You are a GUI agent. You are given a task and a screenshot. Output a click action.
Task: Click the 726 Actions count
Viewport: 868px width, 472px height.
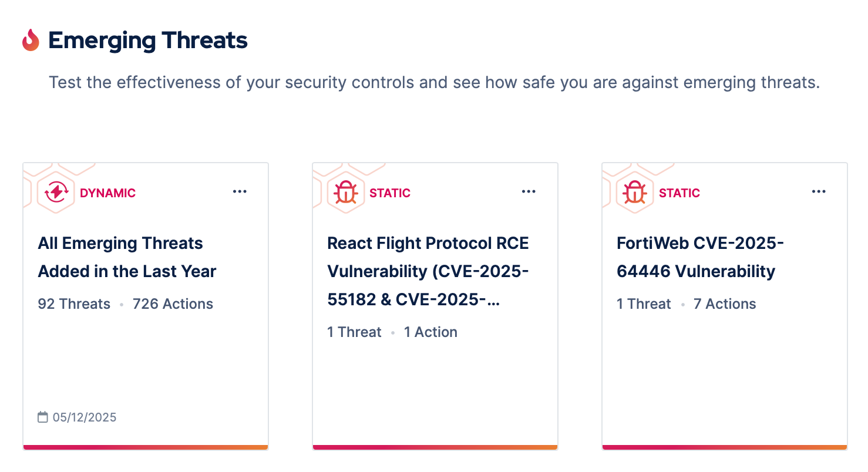[173, 304]
